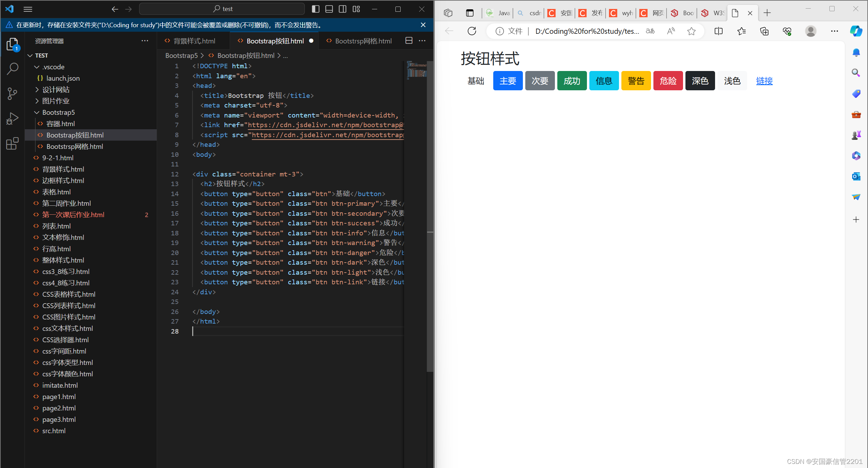Click the yellow 警告 button

[636, 81]
